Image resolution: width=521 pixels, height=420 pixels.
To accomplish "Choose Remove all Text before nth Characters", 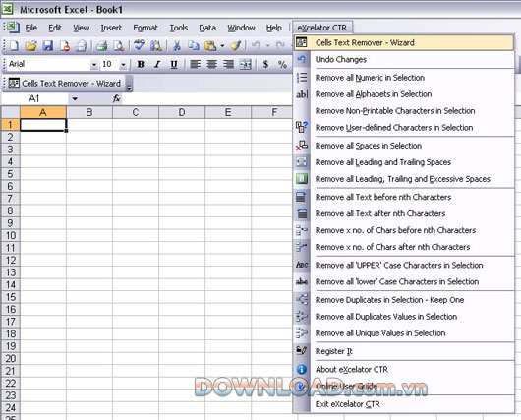I will pos(404,197).
